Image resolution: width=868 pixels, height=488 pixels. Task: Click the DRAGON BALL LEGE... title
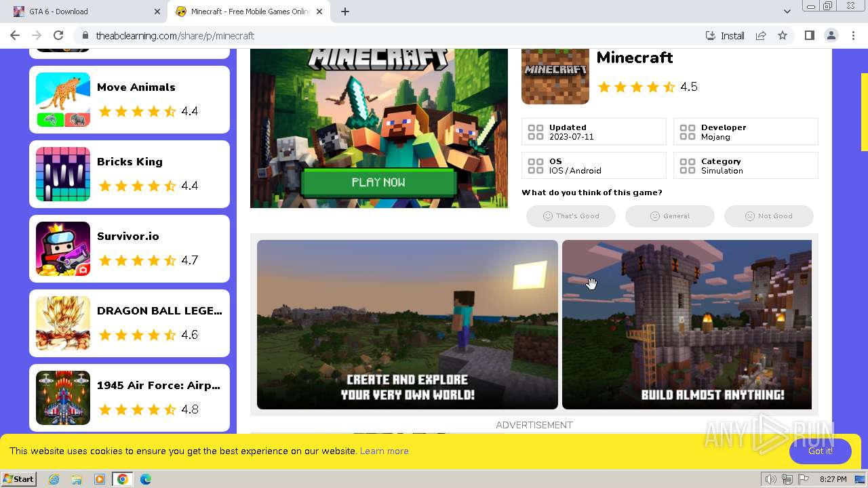[x=159, y=310]
